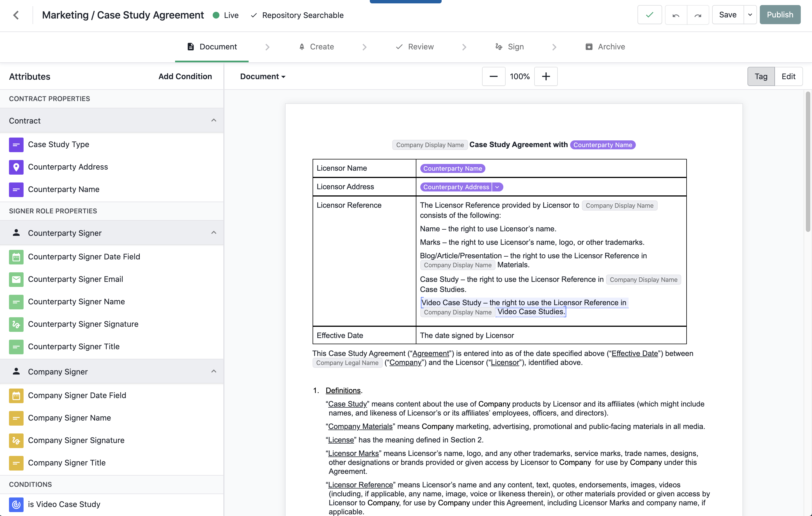Image resolution: width=812 pixels, height=516 pixels.
Task: Collapse the Company Signer section
Action: point(214,371)
